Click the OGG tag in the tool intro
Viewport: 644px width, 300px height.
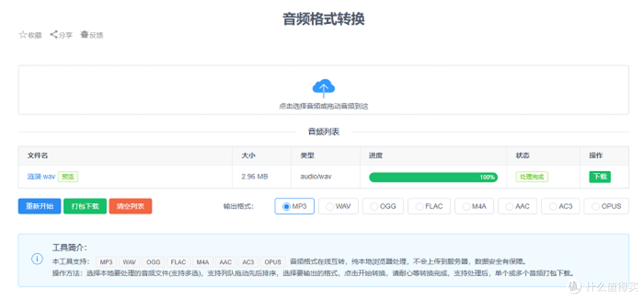coord(154,262)
